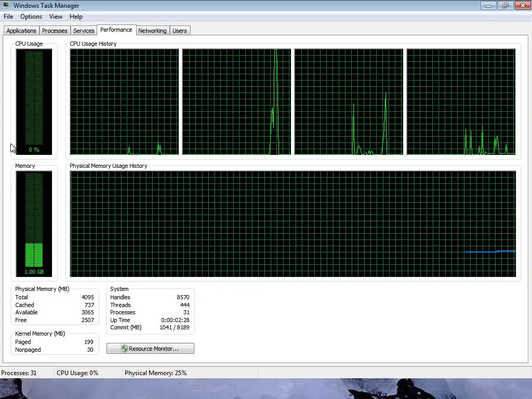Click the Threads value 444
Screen dimensions: 532x399
(185, 305)
